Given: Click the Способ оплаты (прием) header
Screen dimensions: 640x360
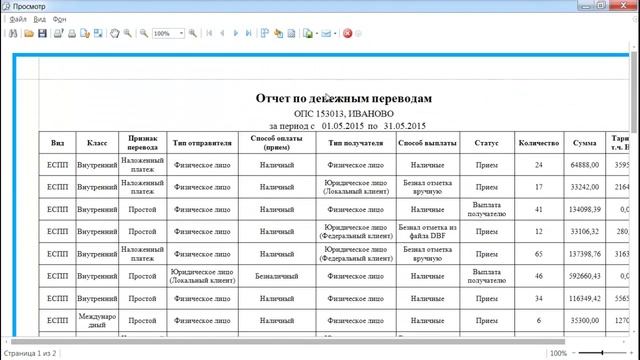Looking at the screenshot, I should click(x=277, y=143).
